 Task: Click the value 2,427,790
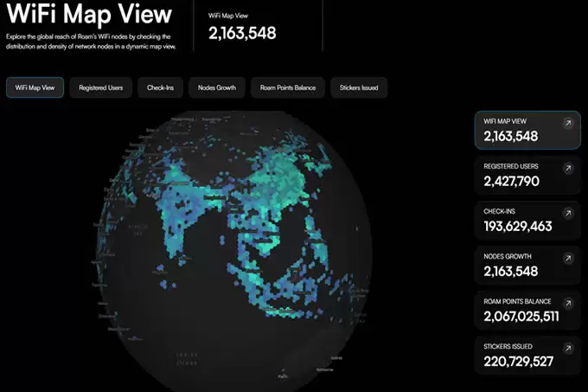click(x=512, y=181)
